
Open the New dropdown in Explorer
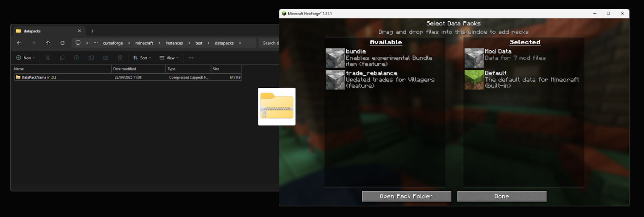[x=25, y=58]
